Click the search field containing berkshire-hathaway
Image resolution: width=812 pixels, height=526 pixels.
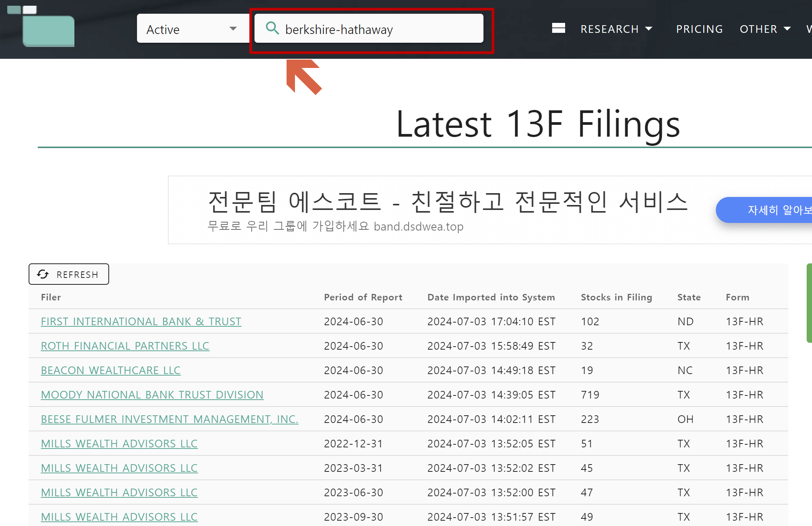[369, 28]
